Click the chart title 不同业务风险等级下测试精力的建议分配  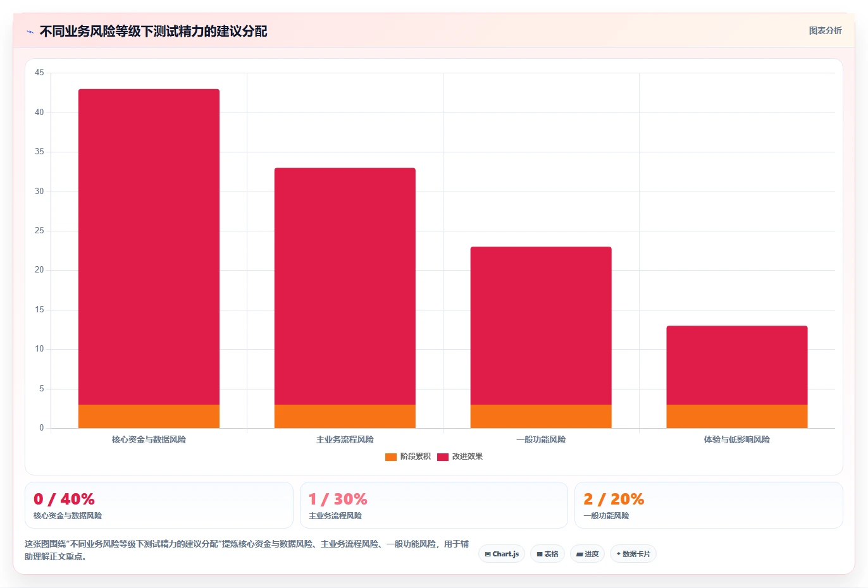pyautogui.click(x=154, y=31)
